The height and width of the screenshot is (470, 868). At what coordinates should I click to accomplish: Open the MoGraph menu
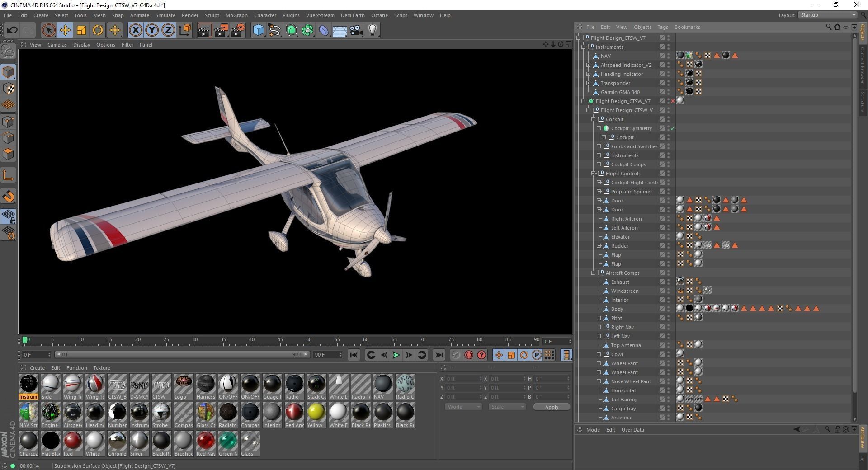(236, 15)
